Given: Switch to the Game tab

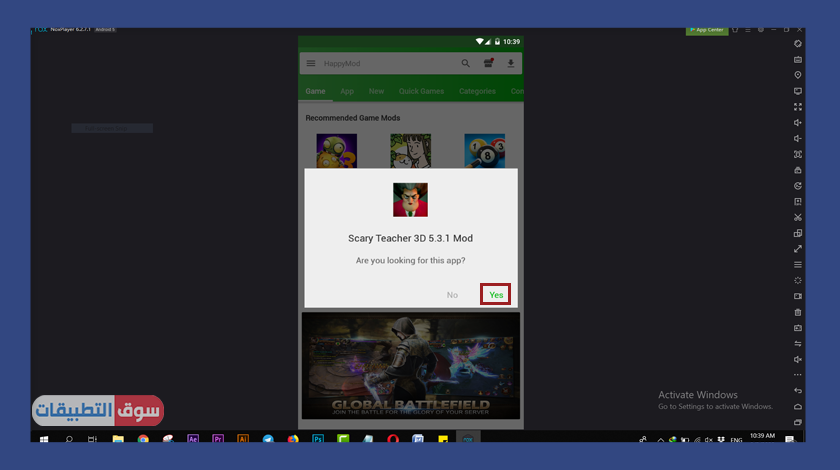Looking at the screenshot, I should point(315,91).
